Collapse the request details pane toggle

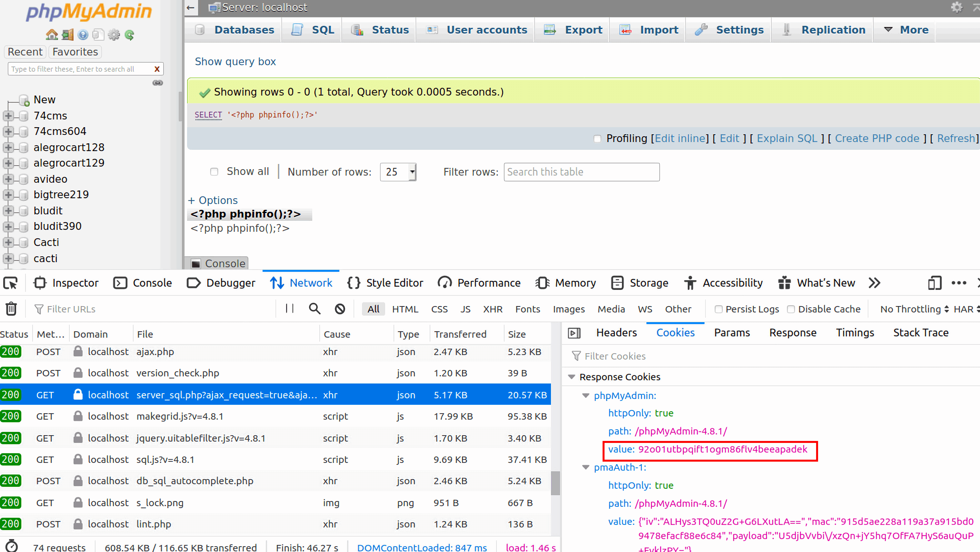(574, 333)
